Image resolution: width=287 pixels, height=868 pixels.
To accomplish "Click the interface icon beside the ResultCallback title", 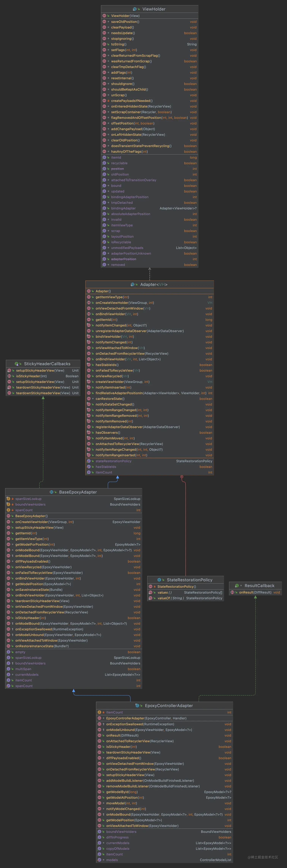I will point(237,586).
